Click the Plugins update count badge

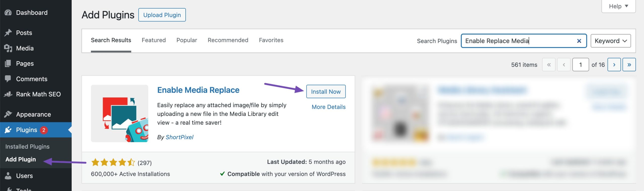(x=44, y=130)
